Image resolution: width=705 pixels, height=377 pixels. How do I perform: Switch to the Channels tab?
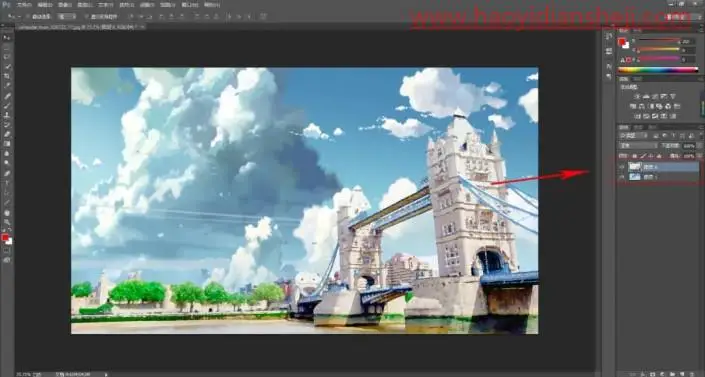pos(638,127)
